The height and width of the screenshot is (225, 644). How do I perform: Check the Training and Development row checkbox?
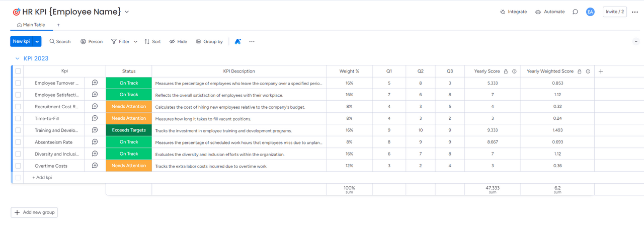click(18, 130)
